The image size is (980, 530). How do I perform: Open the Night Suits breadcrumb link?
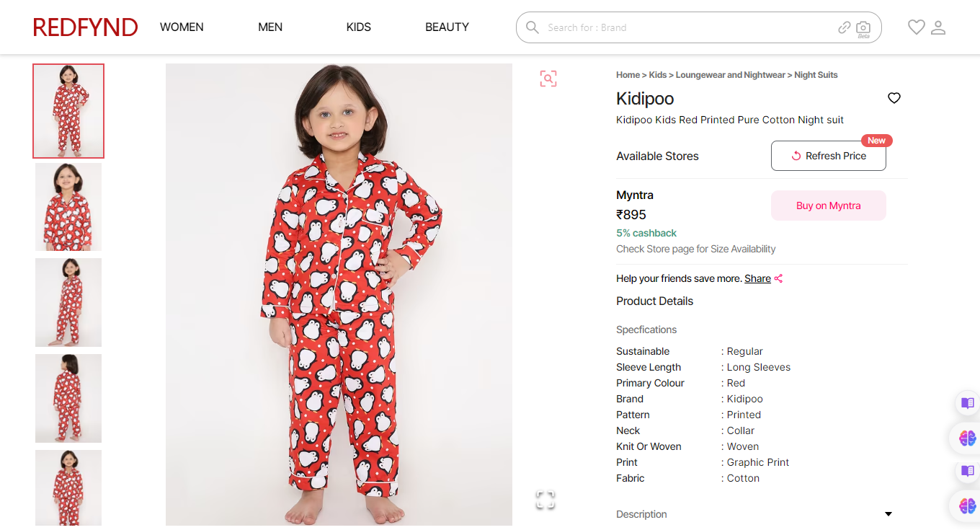816,75
